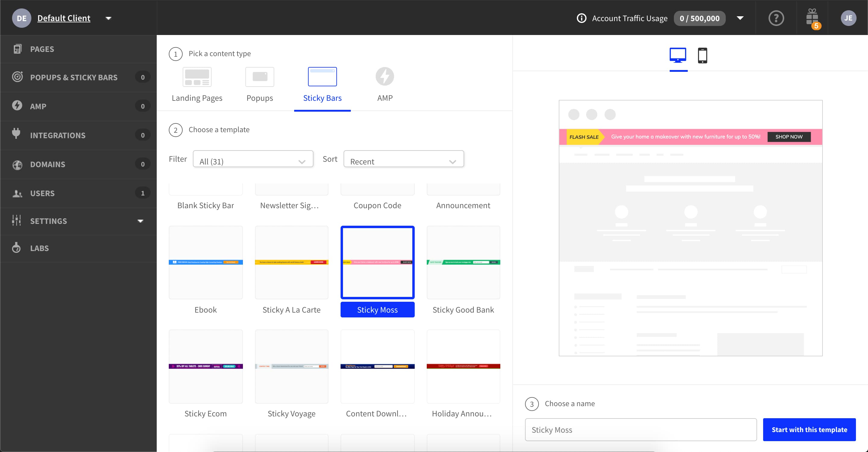The width and height of the screenshot is (868, 452).
Task: Expand the Filter dropdown for templates
Action: (251, 161)
